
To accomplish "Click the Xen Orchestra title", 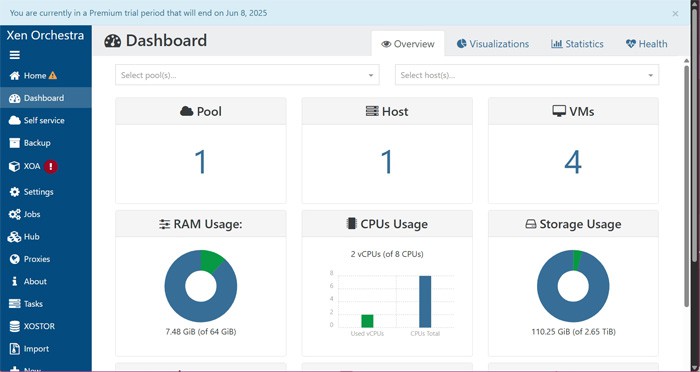I will (45, 36).
